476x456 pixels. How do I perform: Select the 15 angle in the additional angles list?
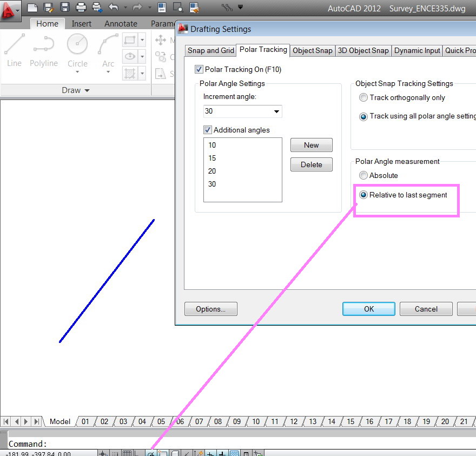(213, 157)
